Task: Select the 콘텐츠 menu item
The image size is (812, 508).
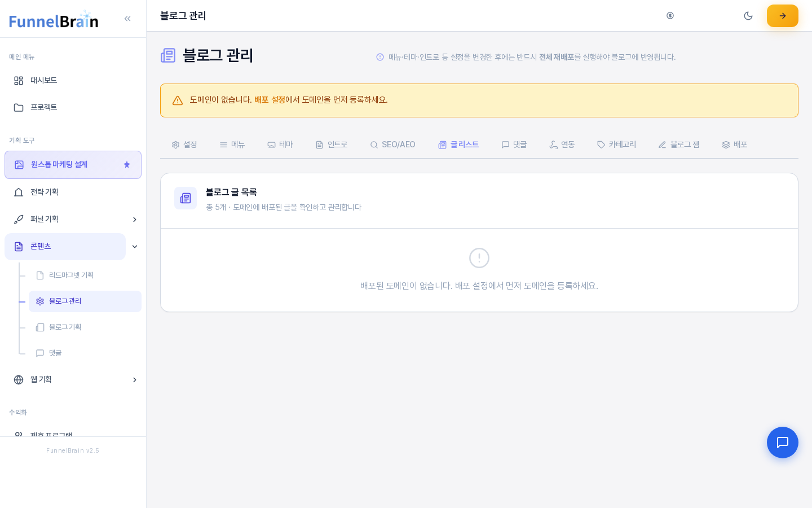Action: (x=65, y=247)
